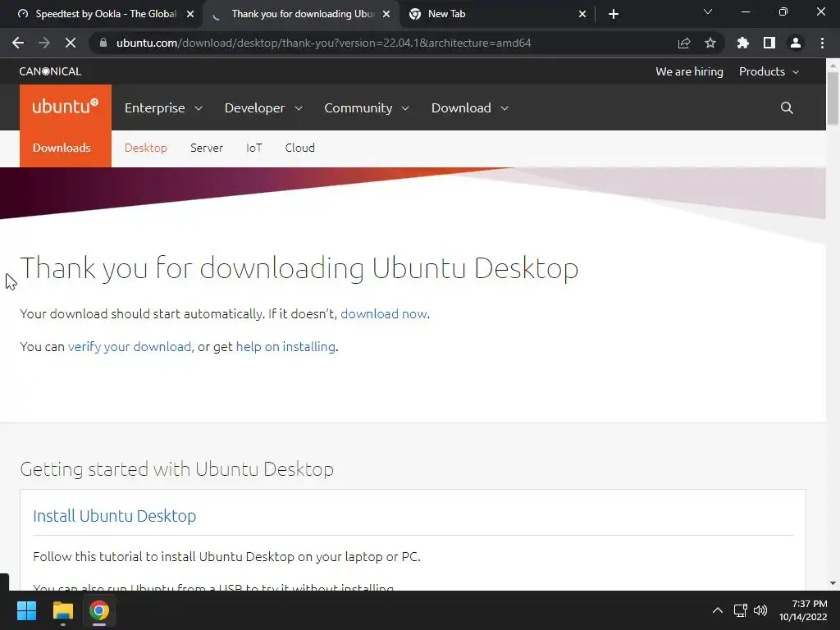Open the Install Ubuntu Desktop link
The height and width of the screenshot is (630, 840).
coord(115,516)
